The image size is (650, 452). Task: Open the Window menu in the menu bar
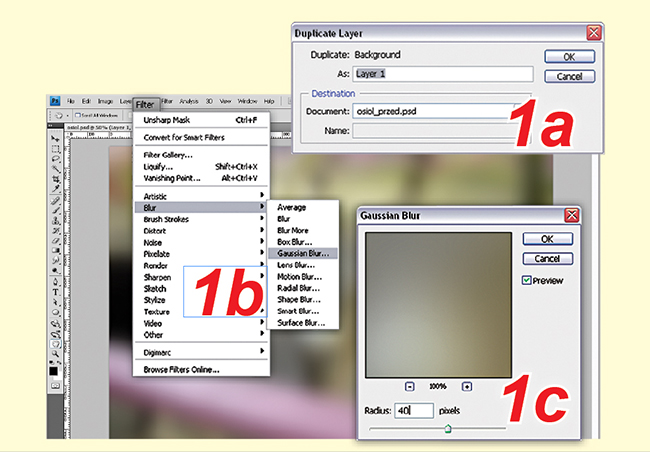point(247,101)
